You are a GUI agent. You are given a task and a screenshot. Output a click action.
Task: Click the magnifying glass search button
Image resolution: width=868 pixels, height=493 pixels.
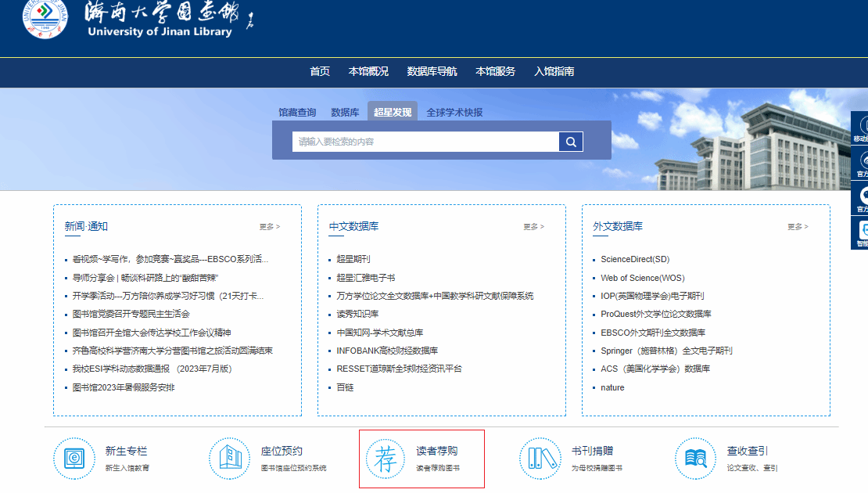click(x=571, y=142)
